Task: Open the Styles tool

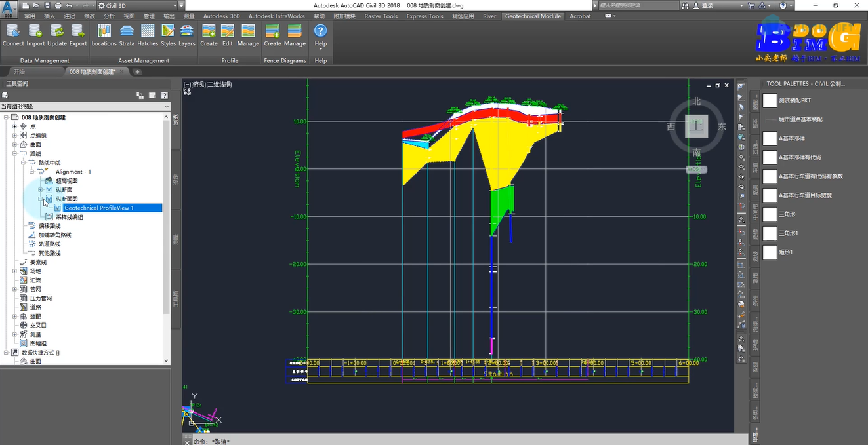Action: [168, 35]
